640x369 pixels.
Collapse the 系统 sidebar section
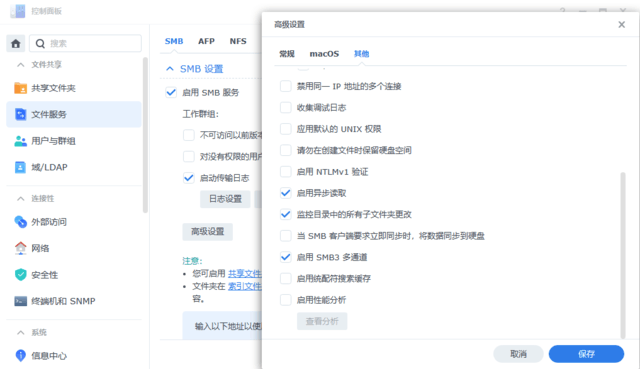tap(20, 332)
